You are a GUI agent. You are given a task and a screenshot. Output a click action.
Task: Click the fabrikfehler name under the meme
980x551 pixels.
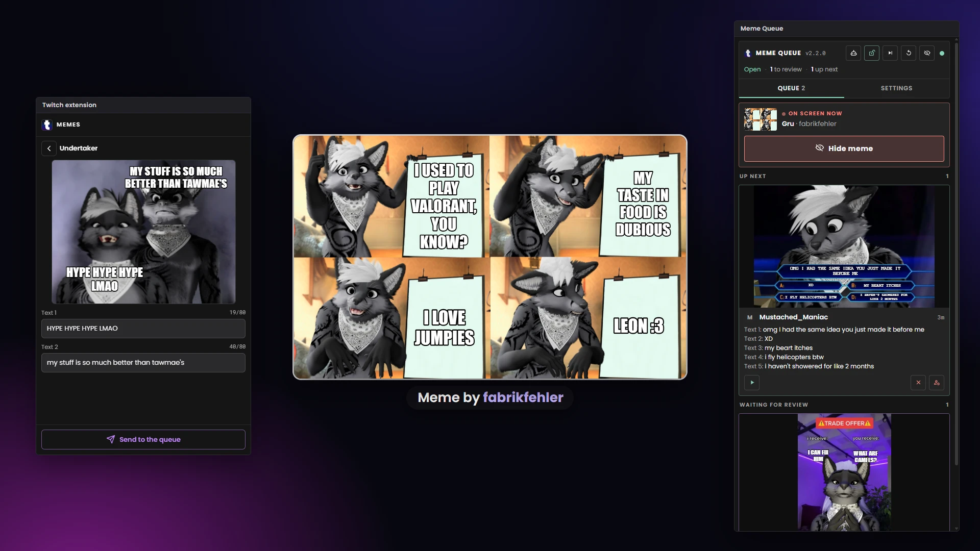(523, 397)
